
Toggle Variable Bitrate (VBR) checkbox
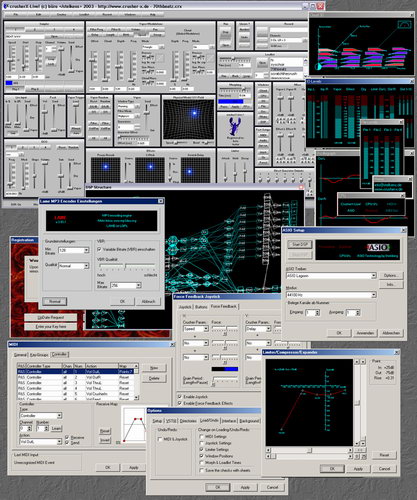click(99, 249)
